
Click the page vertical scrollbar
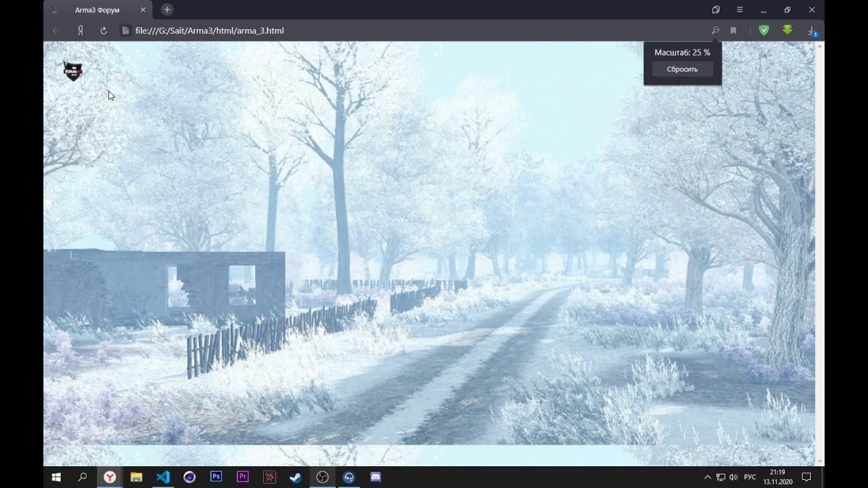pos(820,253)
